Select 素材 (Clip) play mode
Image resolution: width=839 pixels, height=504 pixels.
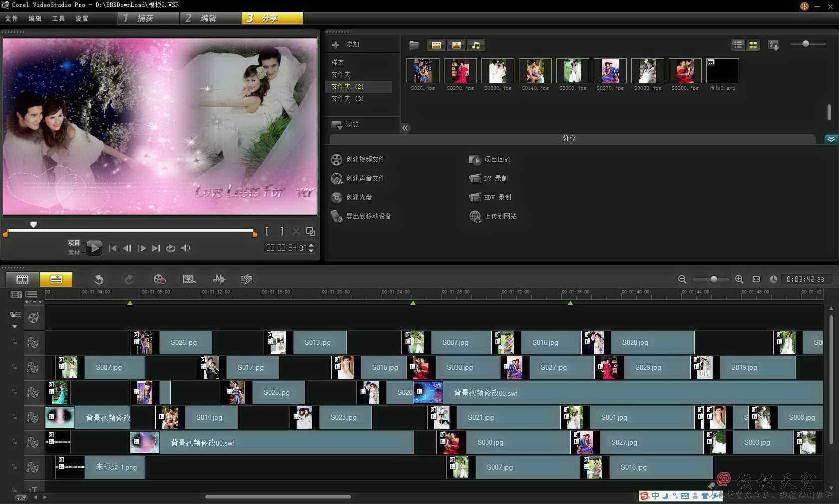click(x=74, y=252)
